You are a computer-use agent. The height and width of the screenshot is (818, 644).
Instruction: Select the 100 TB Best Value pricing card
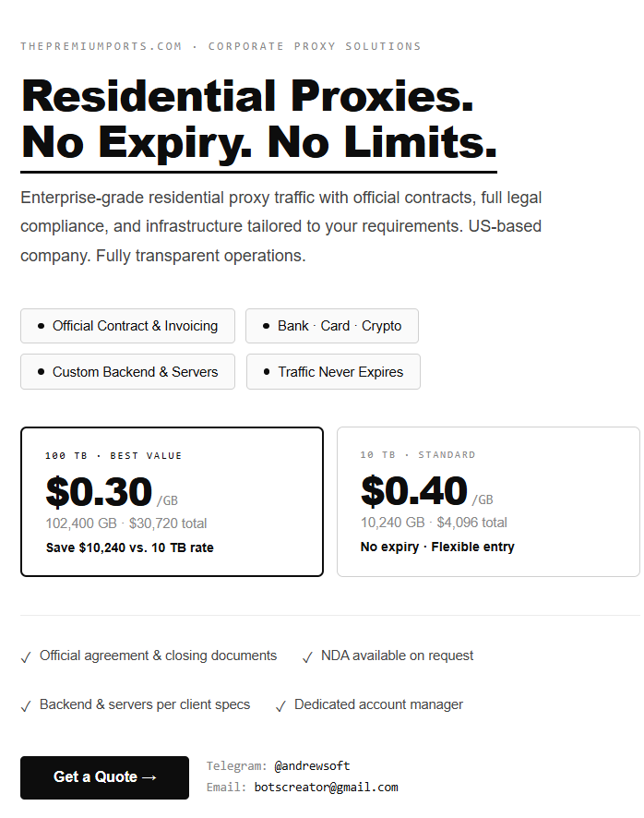coord(172,501)
